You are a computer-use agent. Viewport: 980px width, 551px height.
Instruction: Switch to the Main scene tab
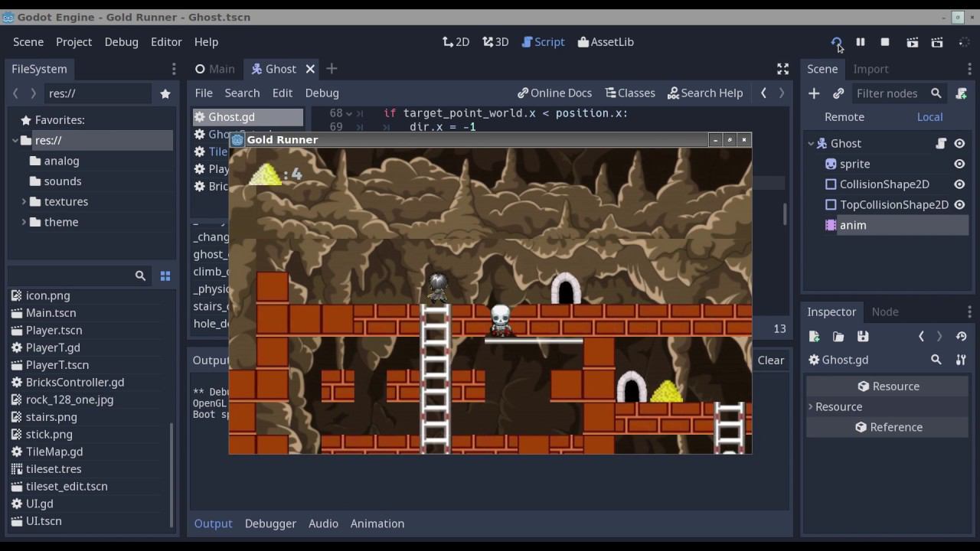214,69
